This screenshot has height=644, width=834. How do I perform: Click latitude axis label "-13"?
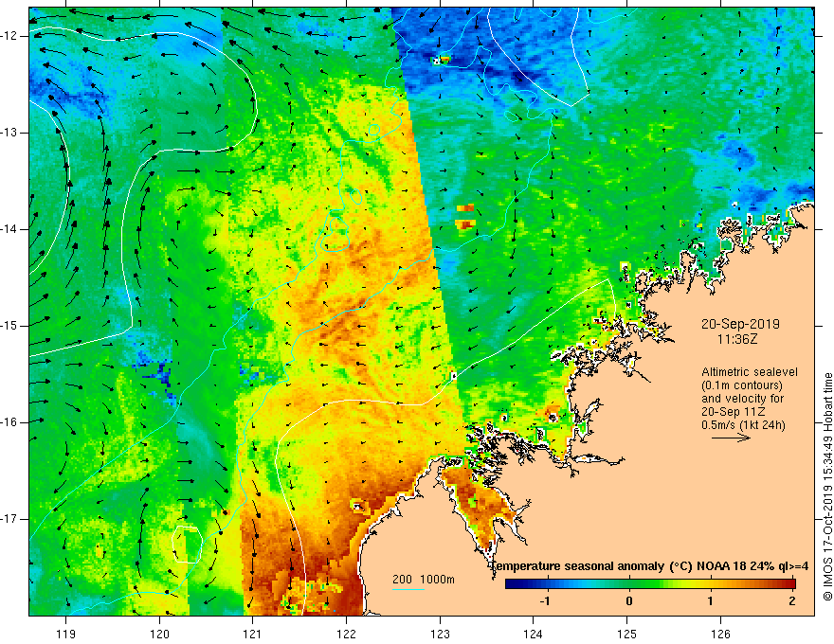click(x=9, y=133)
